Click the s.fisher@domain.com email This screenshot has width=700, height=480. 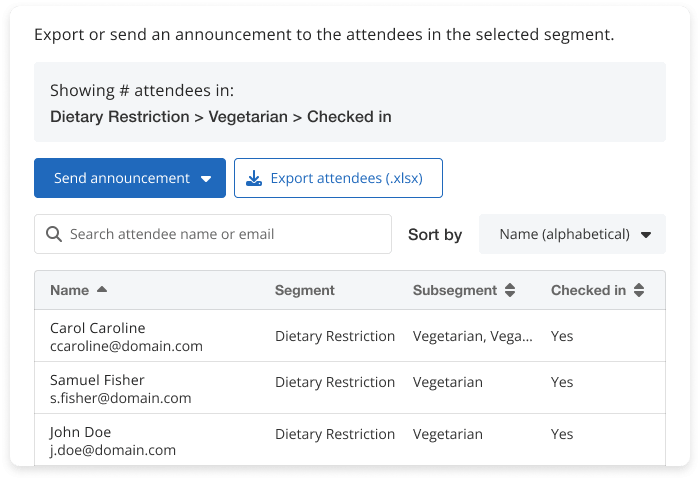pyautogui.click(x=120, y=398)
